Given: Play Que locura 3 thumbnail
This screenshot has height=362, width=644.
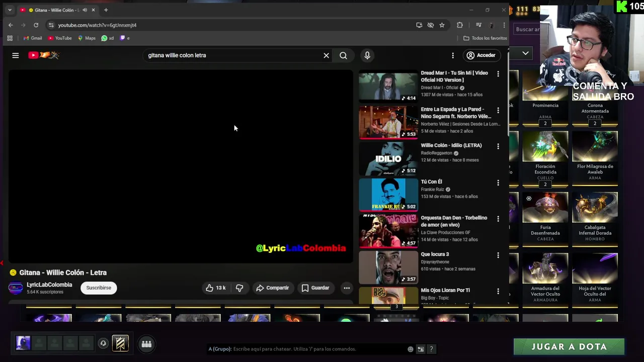Looking at the screenshot, I should point(388,267).
